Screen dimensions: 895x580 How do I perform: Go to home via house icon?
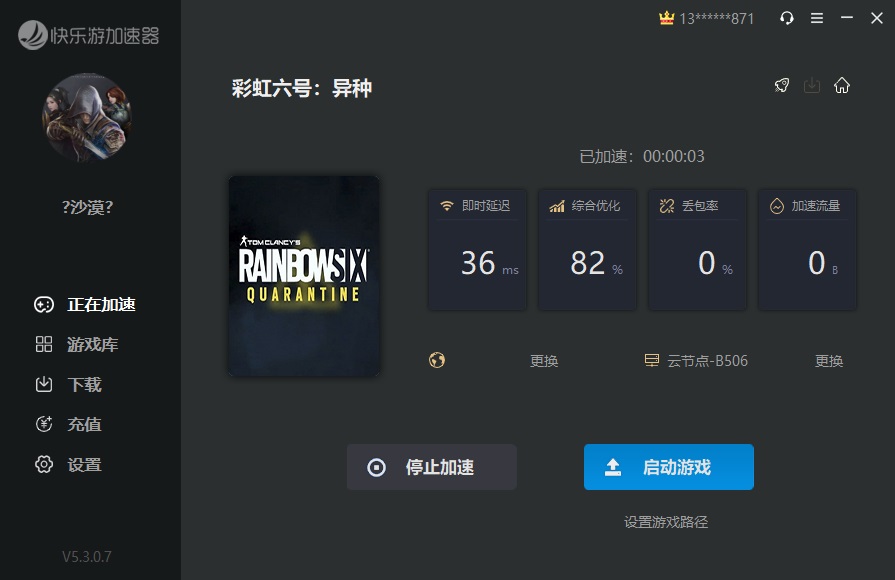point(842,86)
